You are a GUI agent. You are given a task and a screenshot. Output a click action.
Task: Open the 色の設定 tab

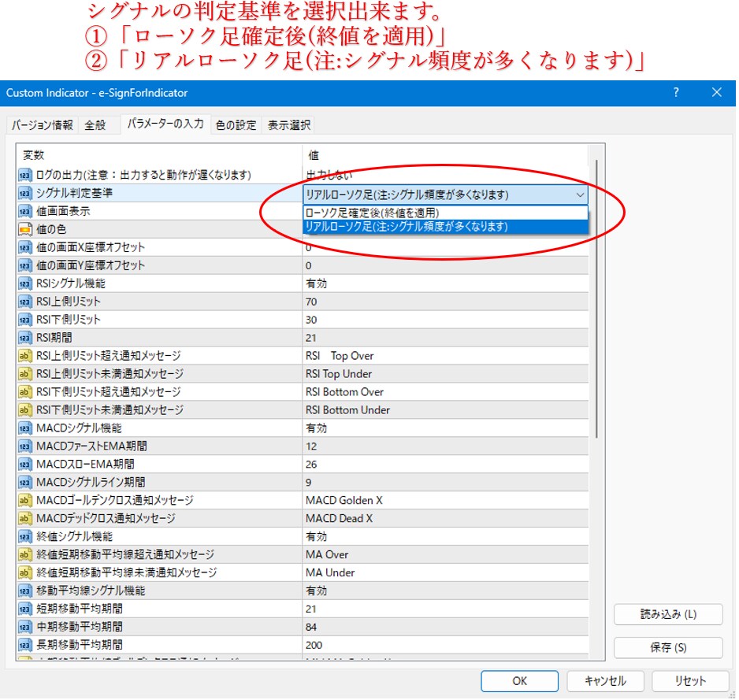click(x=236, y=125)
